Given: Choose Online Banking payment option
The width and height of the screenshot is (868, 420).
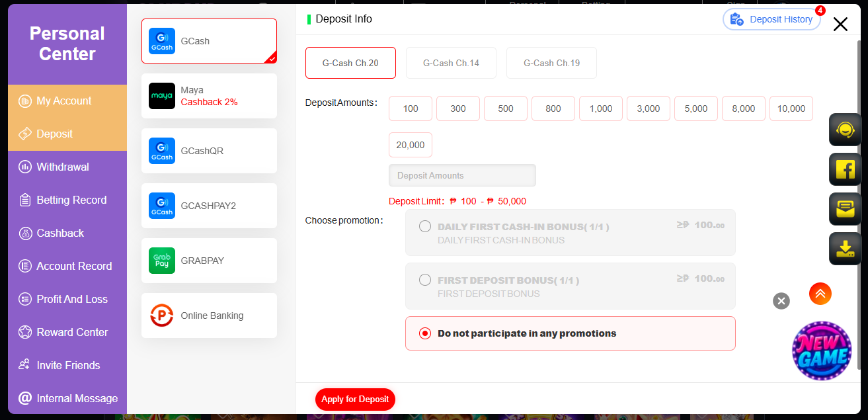Looking at the screenshot, I should pyautogui.click(x=209, y=315).
